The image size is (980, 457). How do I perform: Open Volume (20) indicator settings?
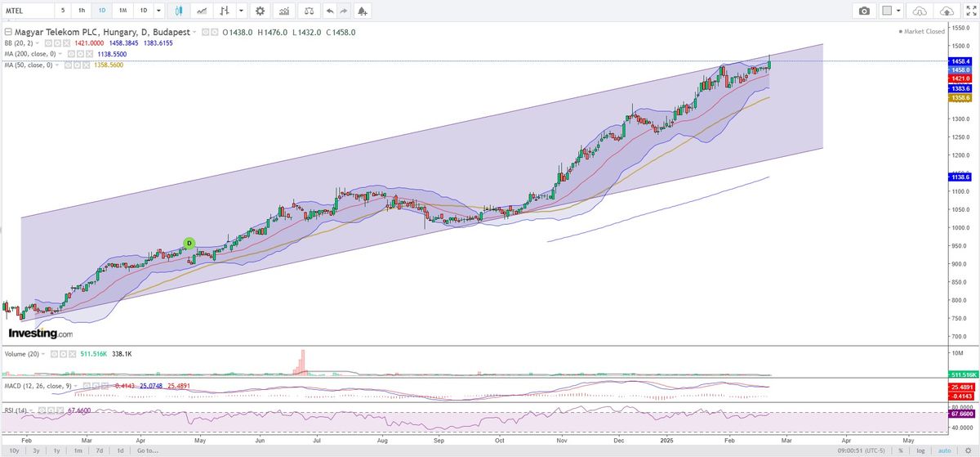tap(63, 354)
